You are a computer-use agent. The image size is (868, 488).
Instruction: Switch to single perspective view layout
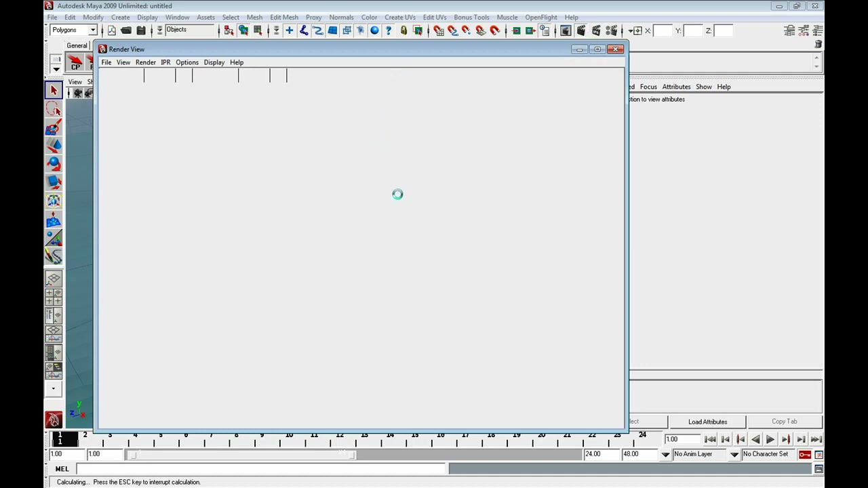click(54, 279)
